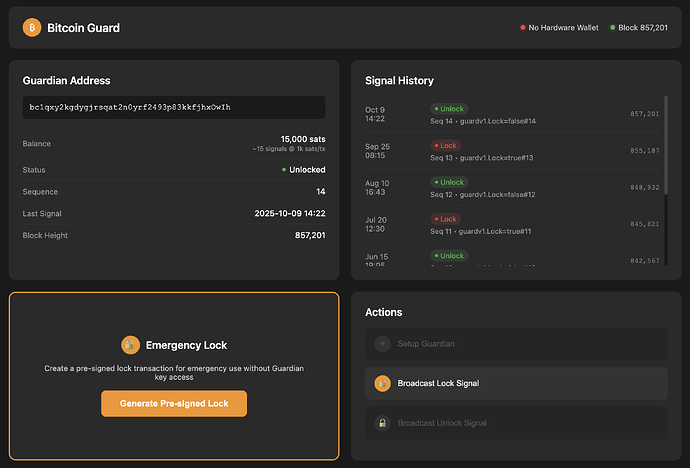Click the Broadcast Unlock Signal padlock icon
This screenshot has width=690, height=468.
pos(382,423)
